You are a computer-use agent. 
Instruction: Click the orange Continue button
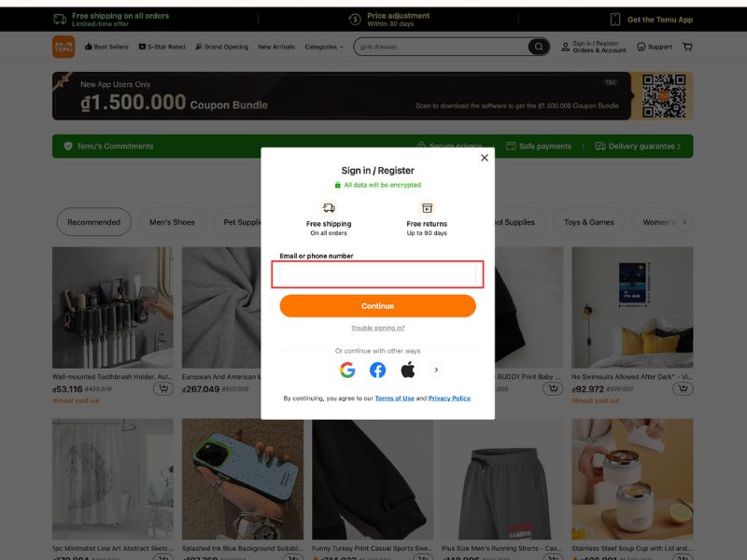377,306
